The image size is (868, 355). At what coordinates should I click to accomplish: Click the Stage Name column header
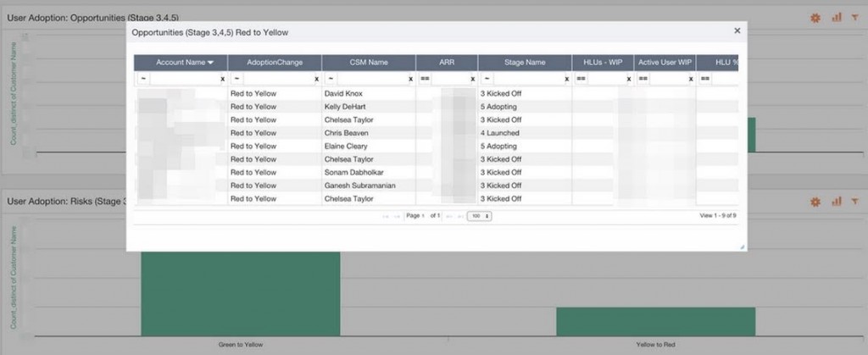pos(525,63)
